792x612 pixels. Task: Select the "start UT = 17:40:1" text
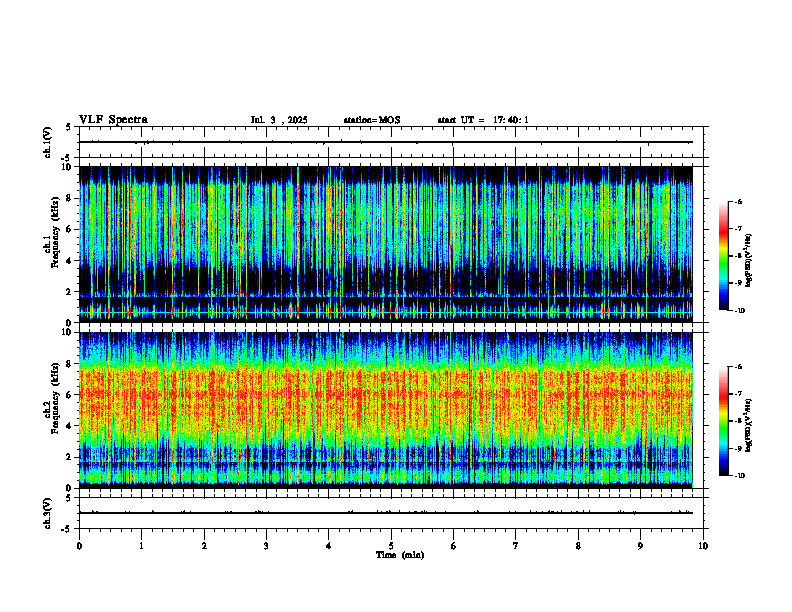click(483, 120)
